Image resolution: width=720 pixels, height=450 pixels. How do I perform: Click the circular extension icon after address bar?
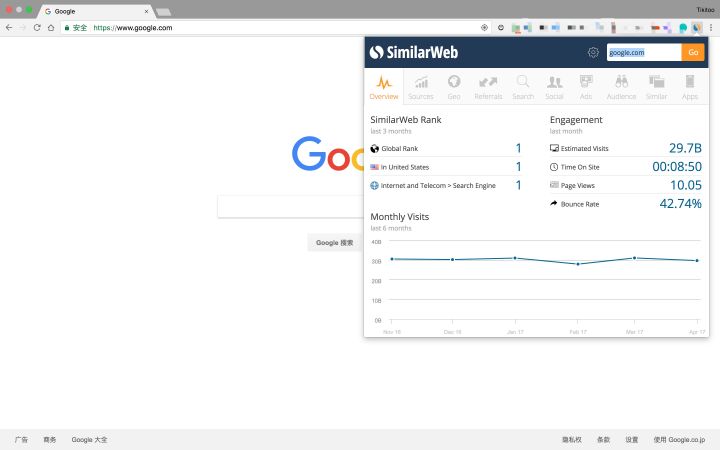coord(501,28)
